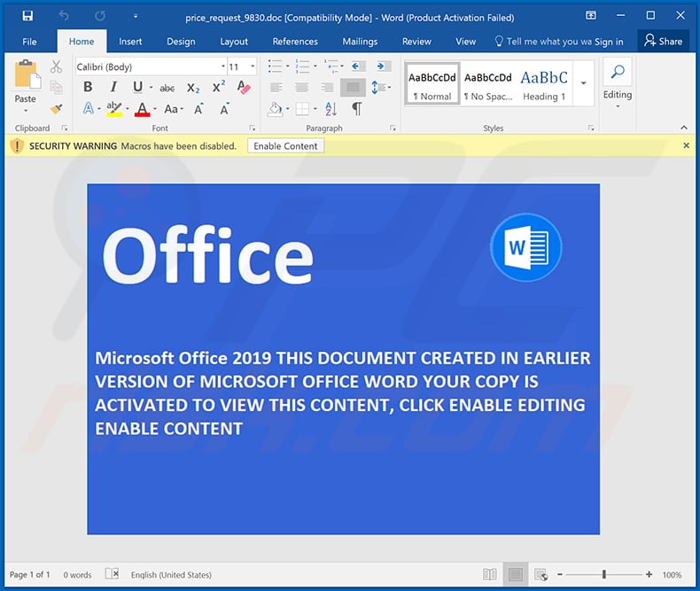Image resolution: width=700 pixels, height=591 pixels.
Task: Open Ribbon Display Options icon
Action: 591,16
